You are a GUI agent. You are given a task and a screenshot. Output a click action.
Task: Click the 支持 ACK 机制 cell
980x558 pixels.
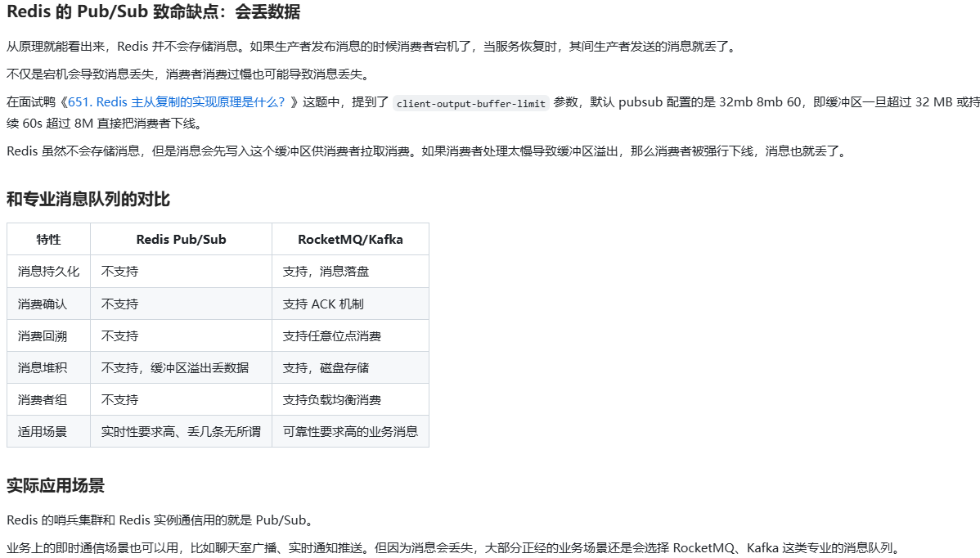[350, 304]
